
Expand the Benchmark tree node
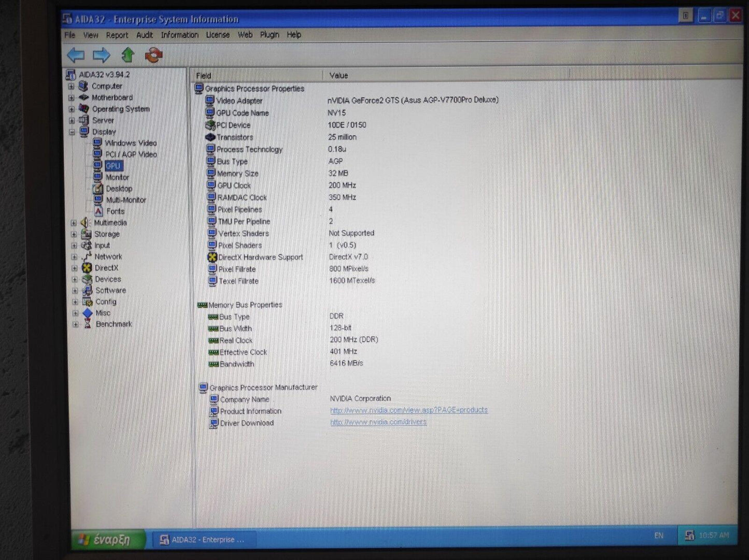point(76,324)
